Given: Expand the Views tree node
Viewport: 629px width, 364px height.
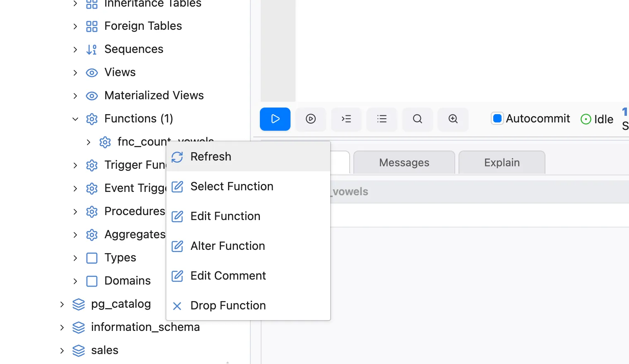Looking at the screenshot, I should (x=75, y=73).
